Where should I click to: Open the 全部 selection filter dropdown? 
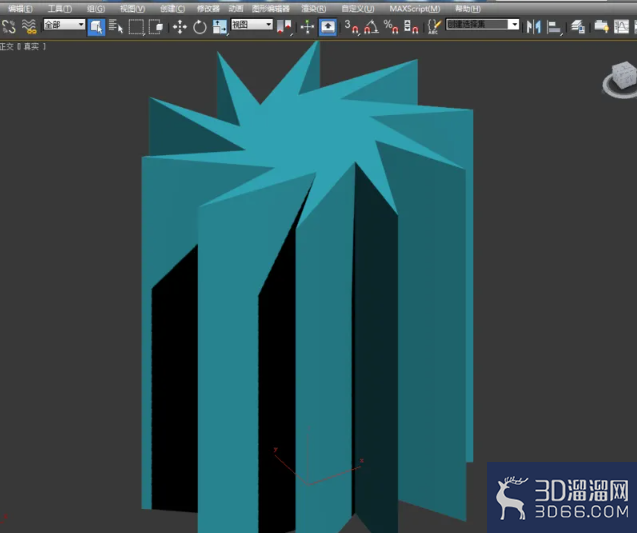(64, 25)
